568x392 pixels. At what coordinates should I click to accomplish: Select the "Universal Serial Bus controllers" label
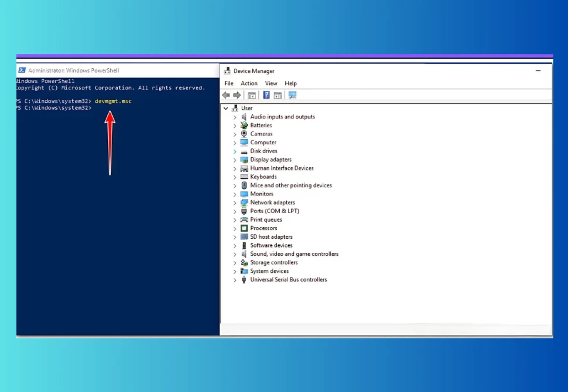289,280
